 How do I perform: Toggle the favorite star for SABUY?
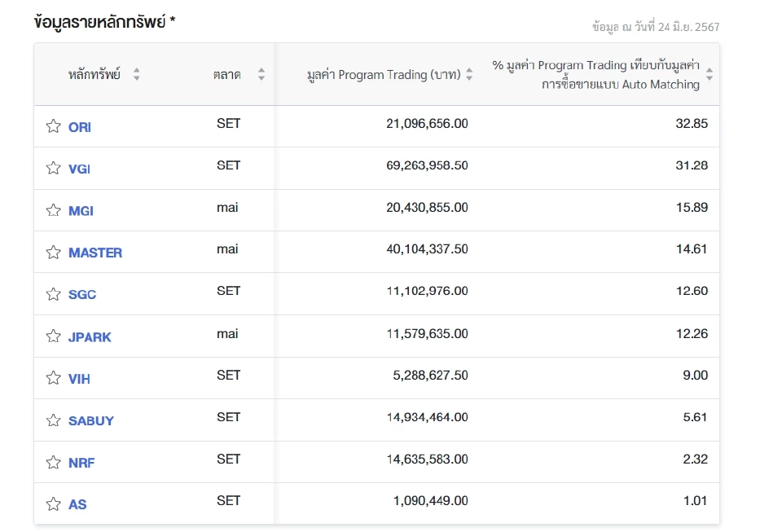(x=53, y=420)
